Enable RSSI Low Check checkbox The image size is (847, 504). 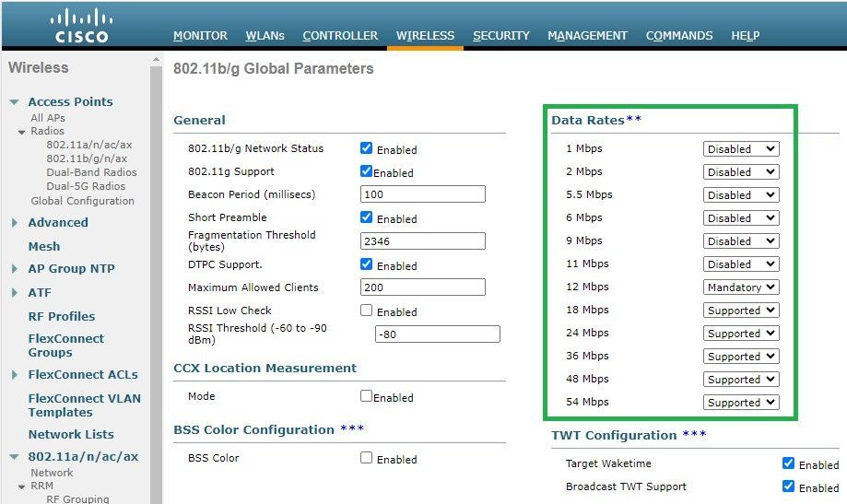coord(366,311)
